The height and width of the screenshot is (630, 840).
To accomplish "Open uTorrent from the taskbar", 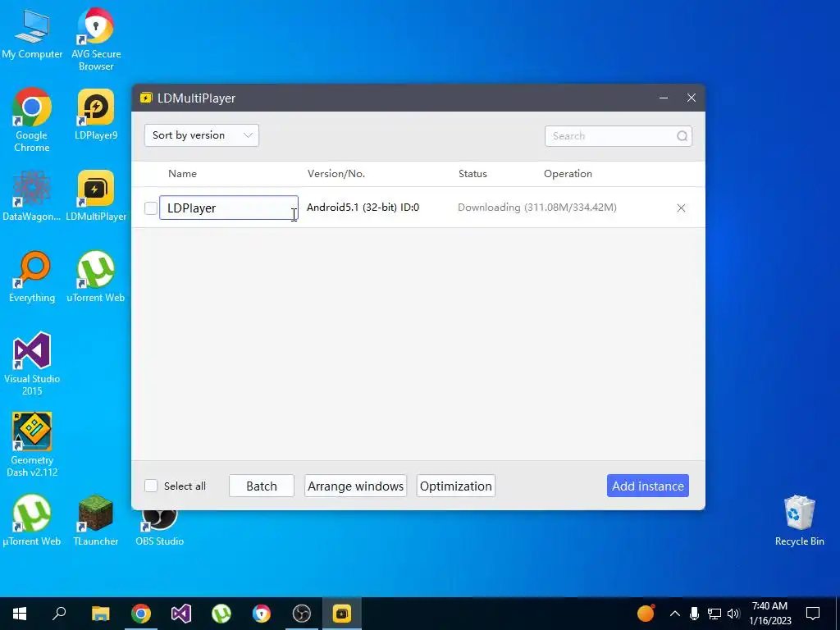I will point(221,614).
